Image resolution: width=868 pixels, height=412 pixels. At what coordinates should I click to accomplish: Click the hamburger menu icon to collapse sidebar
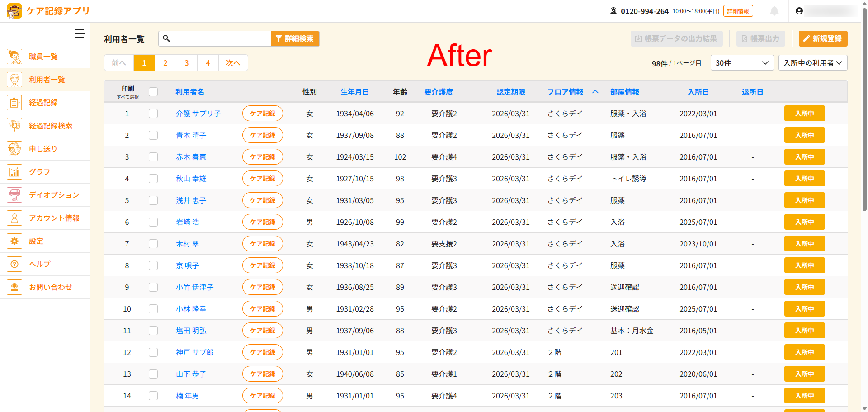coord(80,34)
